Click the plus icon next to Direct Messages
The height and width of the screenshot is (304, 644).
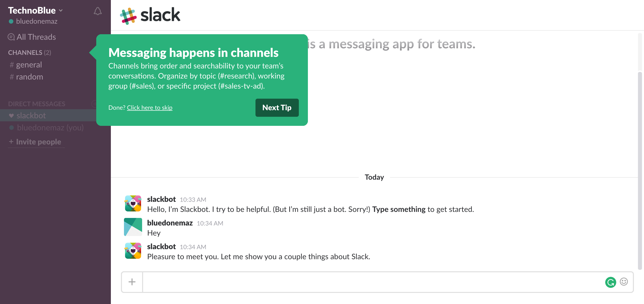pos(94,103)
